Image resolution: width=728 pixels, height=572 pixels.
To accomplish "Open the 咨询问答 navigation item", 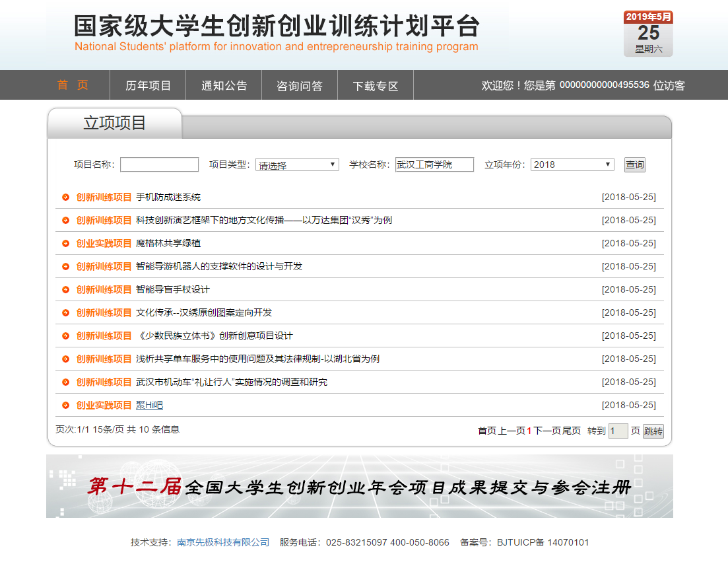I will point(300,86).
